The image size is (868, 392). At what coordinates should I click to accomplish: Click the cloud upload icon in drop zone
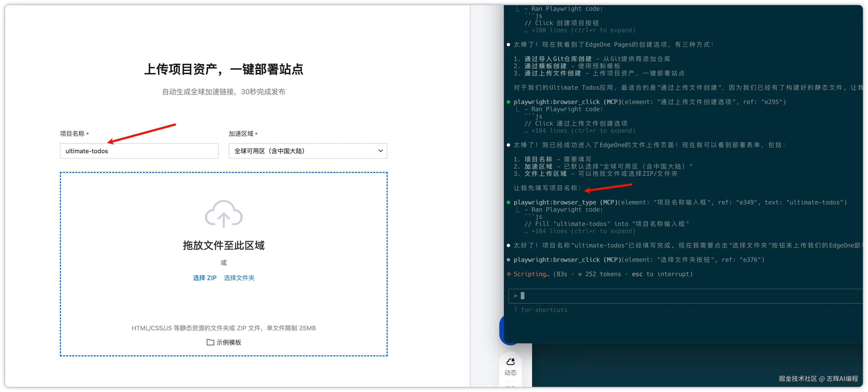[x=224, y=214]
